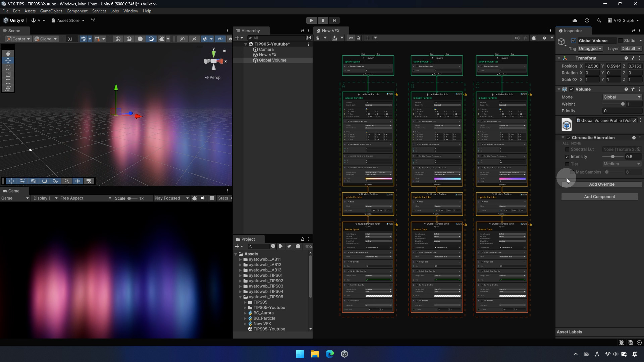
Task: Toggle the Intensity override checkbox
Action: (567, 157)
